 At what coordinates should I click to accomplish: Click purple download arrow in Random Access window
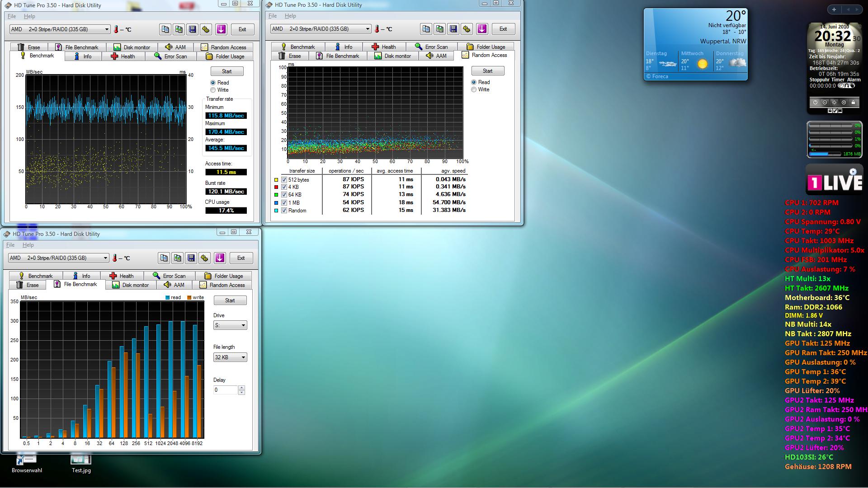[x=482, y=29]
